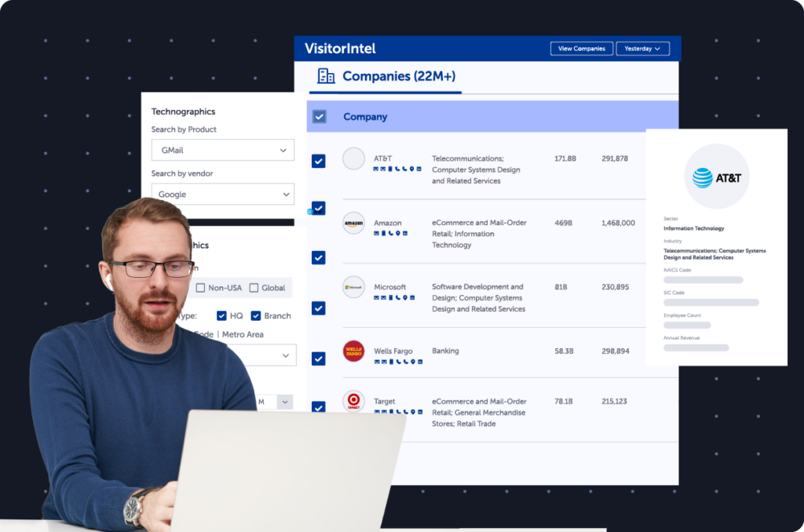Click Information Technology in the detail card
Image resolution: width=804 pixels, height=532 pixels.
[x=694, y=228]
